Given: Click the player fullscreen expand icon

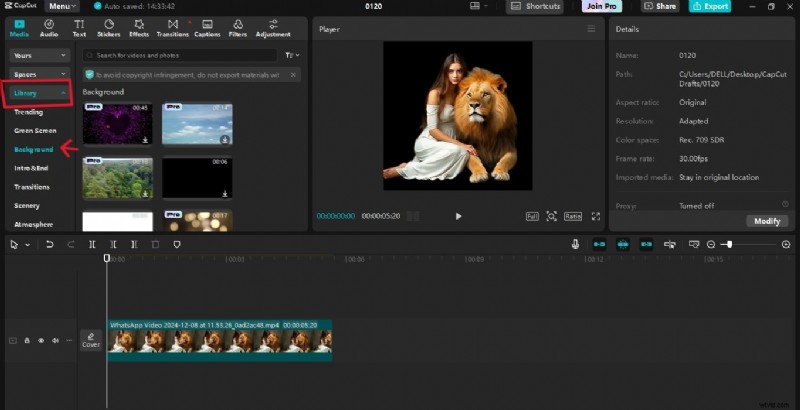Looking at the screenshot, I should [x=596, y=216].
